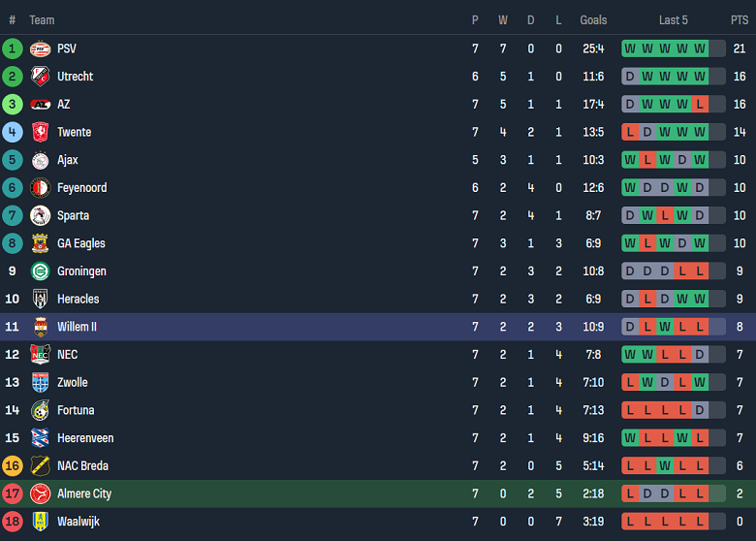
Task: Open the Ajax logo icon
Action: pyautogui.click(x=40, y=160)
